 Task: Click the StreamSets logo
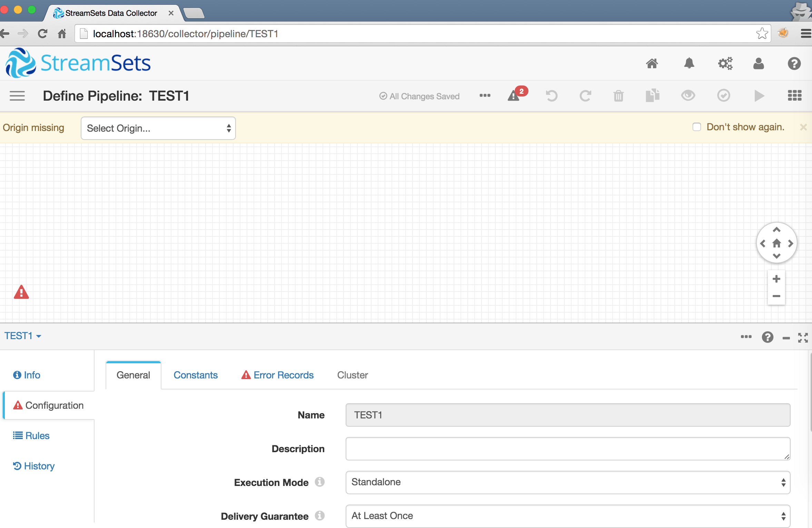click(x=78, y=63)
